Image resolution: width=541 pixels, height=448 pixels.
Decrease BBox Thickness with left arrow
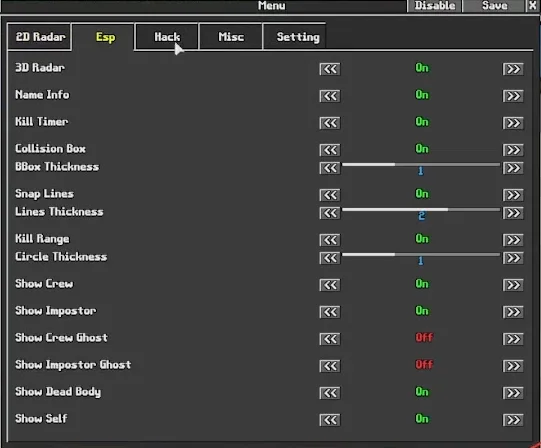(x=330, y=168)
